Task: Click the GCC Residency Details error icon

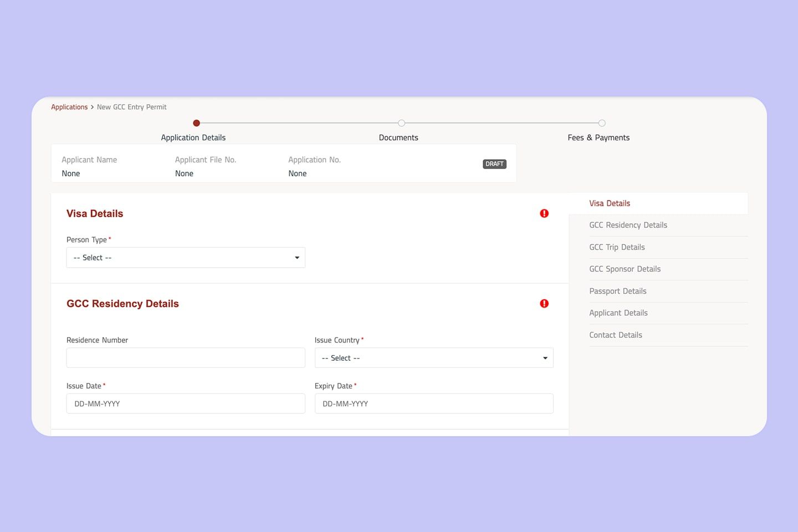Action: (x=544, y=304)
